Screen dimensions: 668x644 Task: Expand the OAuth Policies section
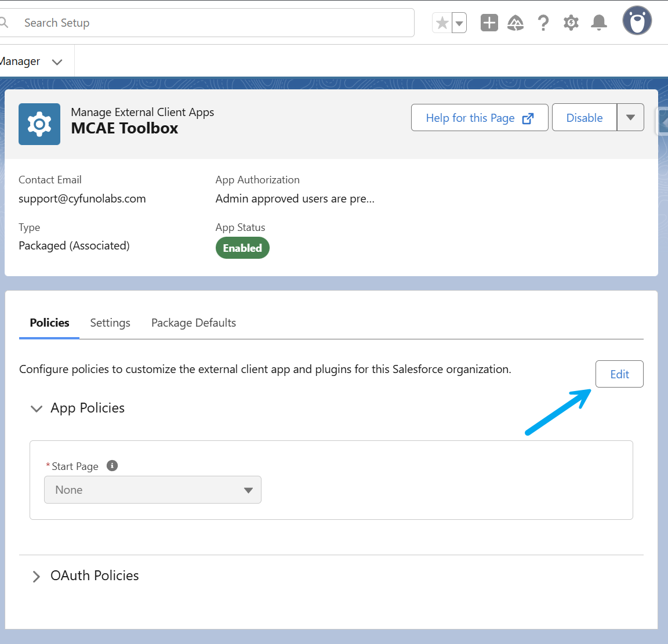36,577
